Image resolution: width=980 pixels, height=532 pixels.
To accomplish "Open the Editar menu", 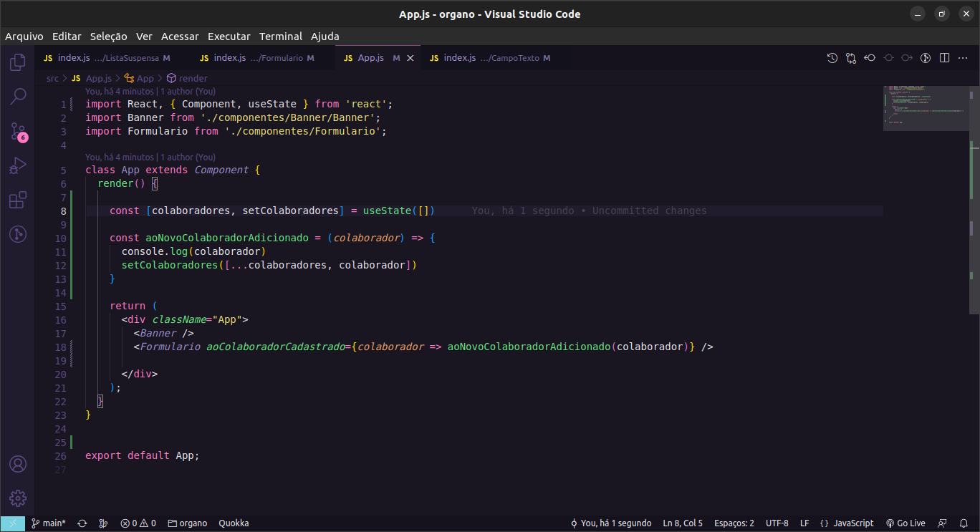I will pyautogui.click(x=67, y=36).
